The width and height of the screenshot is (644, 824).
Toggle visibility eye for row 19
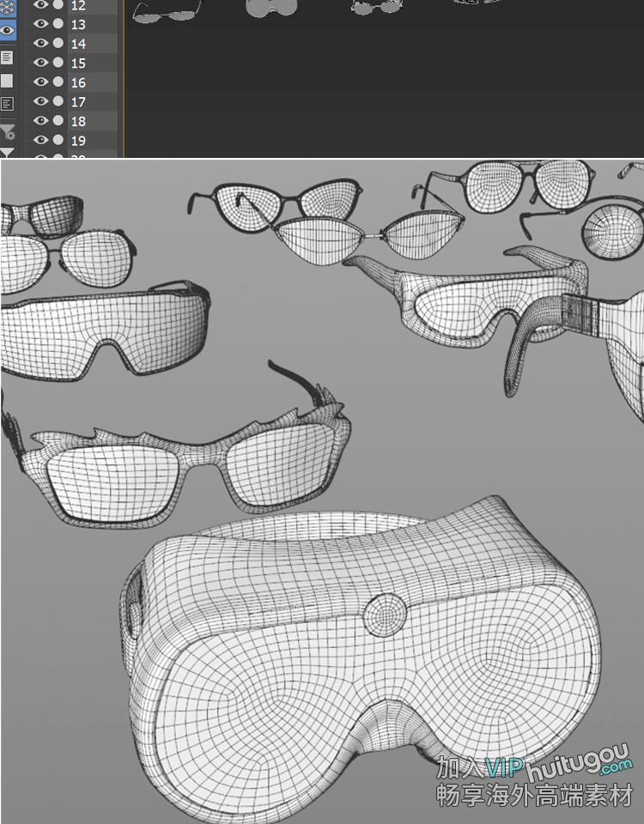pyautogui.click(x=40, y=140)
